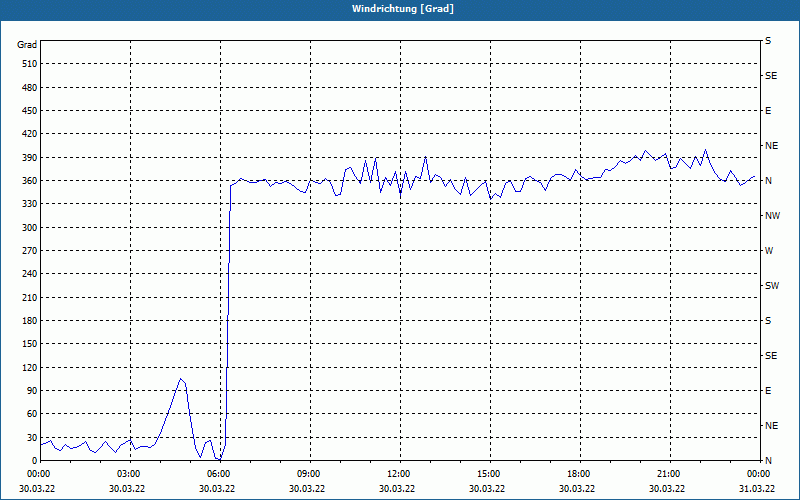Click the "30.03.22" date under "18:00"
Image resolution: width=800 pixels, height=500 pixels.
click(577, 488)
